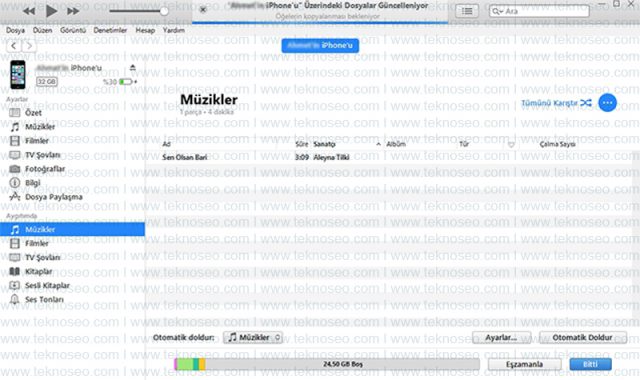
Task: Open Bilgi in the sidebar
Action: (33, 183)
